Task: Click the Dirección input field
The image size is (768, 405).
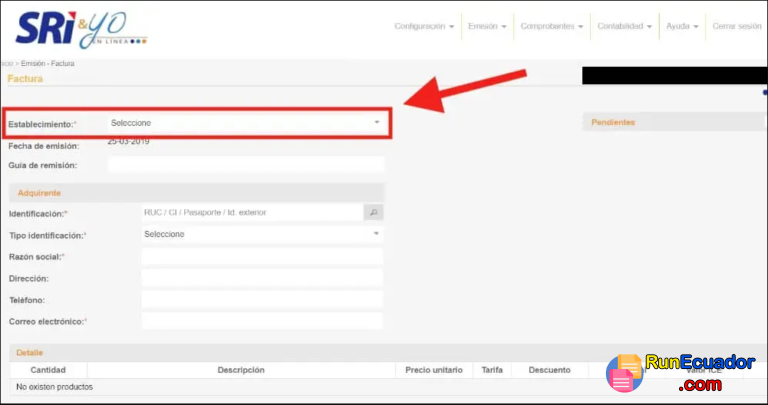Action: [x=262, y=278]
